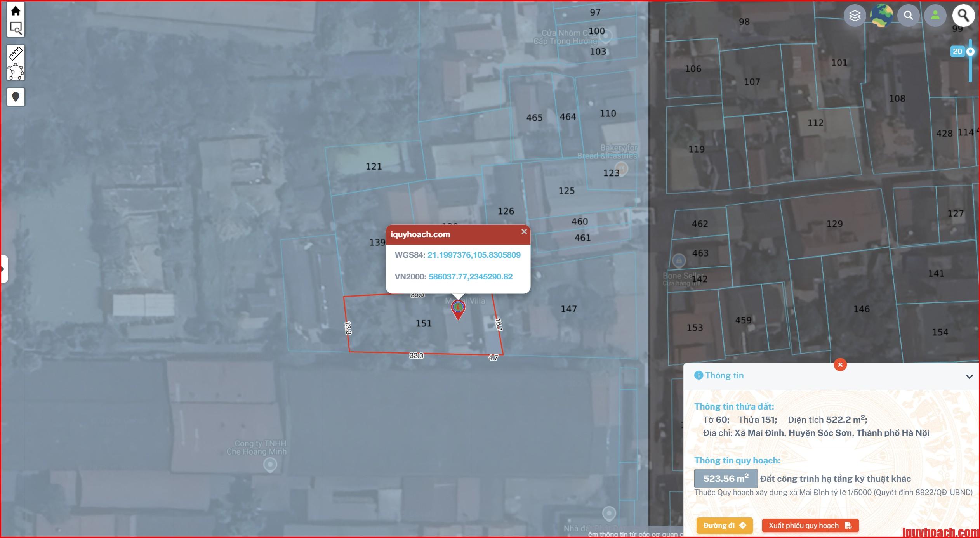Click the Home map button
This screenshot has width=980, height=538.
16,10
